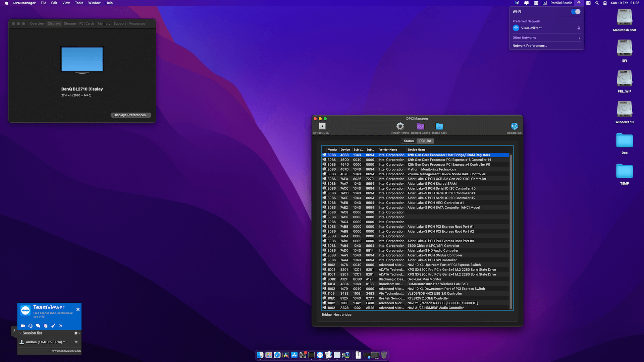The image size is (644, 362).
Task: Click the Wi-Fi icon in menu bar
Action: 579,3
